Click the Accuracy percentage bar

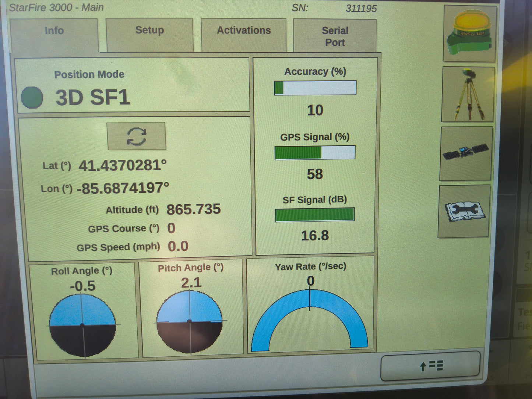pos(315,87)
